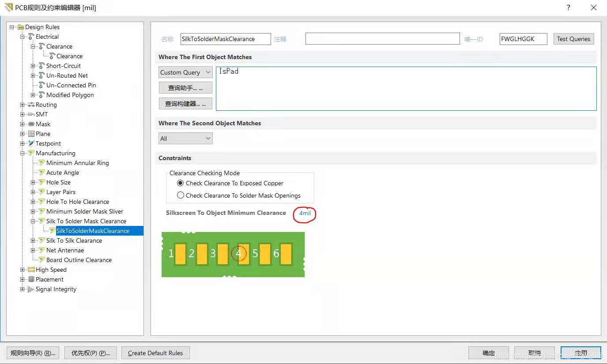Open the Custom Query dropdown
Image resolution: width=607 pixels, height=364 pixels.
pyautogui.click(x=185, y=72)
